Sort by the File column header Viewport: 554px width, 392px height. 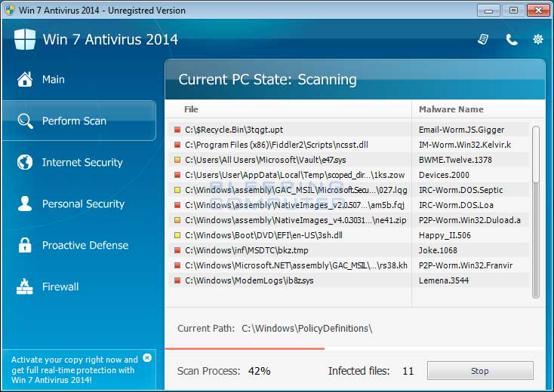pos(191,109)
